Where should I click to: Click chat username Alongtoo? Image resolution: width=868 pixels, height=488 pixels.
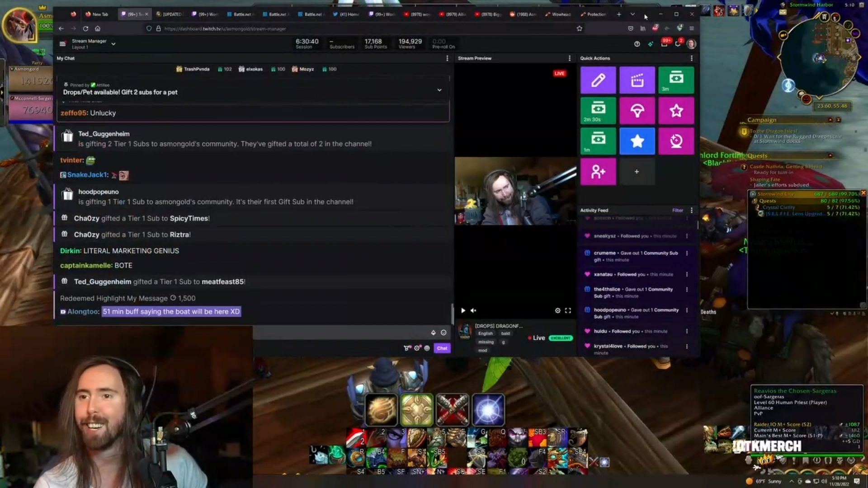(x=83, y=312)
